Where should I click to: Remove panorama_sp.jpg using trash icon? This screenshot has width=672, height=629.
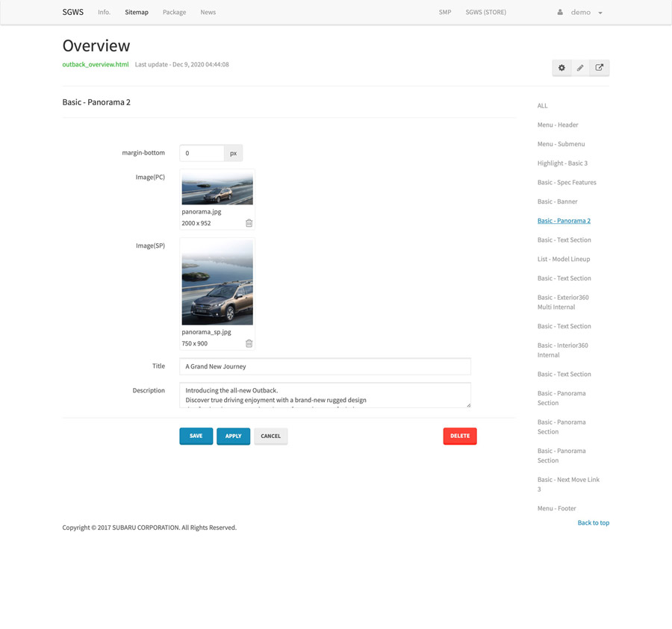249,343
